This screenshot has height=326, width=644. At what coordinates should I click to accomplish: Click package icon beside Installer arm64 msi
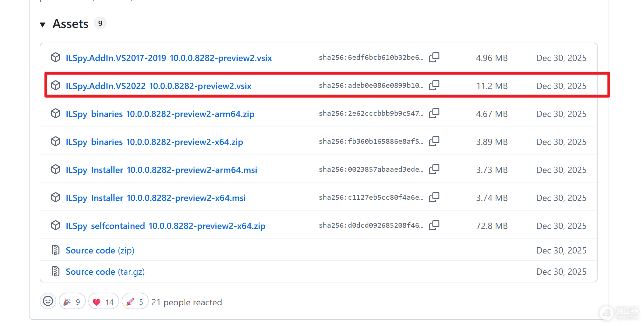(x=56, y=169)
